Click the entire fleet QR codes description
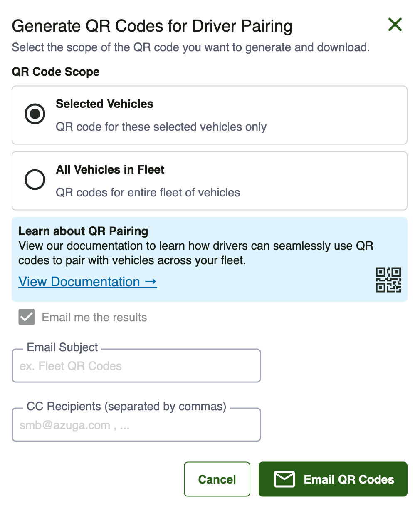This screenshot has width=420, height=511. pyautogui.click(x=148, y=193)
